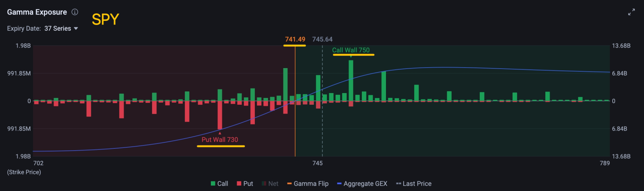
Task: Enable the Net legend series
Action: click(270, 184)
